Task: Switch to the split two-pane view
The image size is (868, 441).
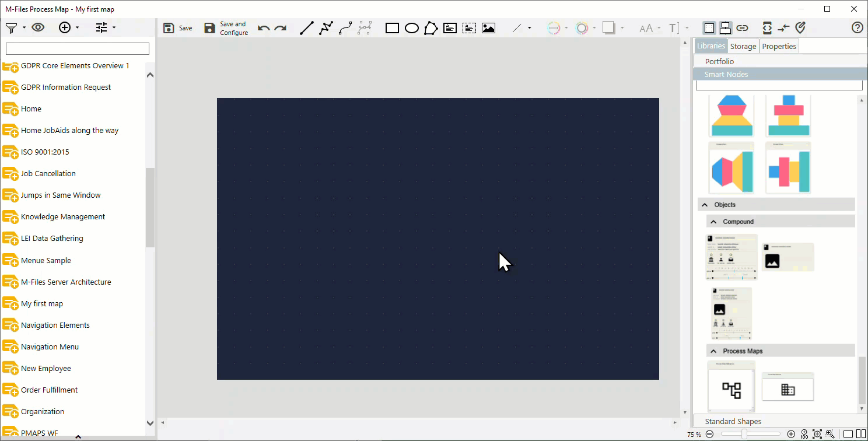Action: pyautogui.click(x=861, y=434)
